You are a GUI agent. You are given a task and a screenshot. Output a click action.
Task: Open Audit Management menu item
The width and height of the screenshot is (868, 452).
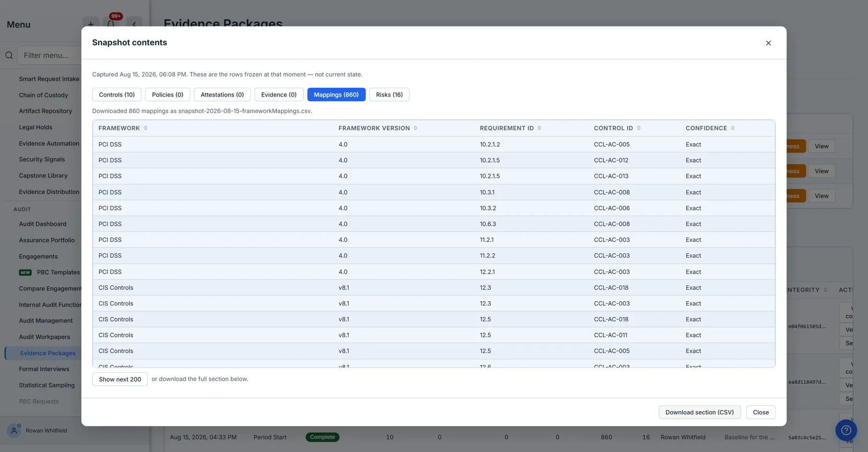[x=46, y=321]
